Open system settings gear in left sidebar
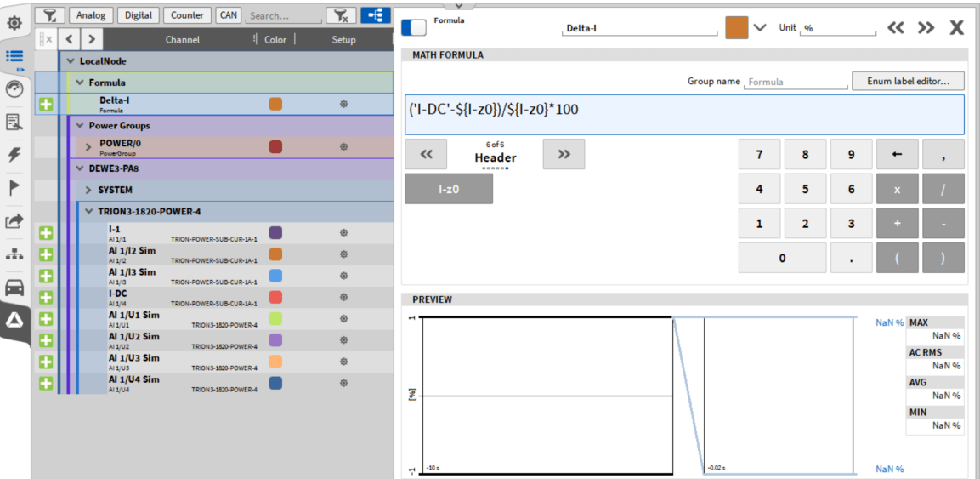This screenshot has width=980, height=479. (x=14, y=23)
